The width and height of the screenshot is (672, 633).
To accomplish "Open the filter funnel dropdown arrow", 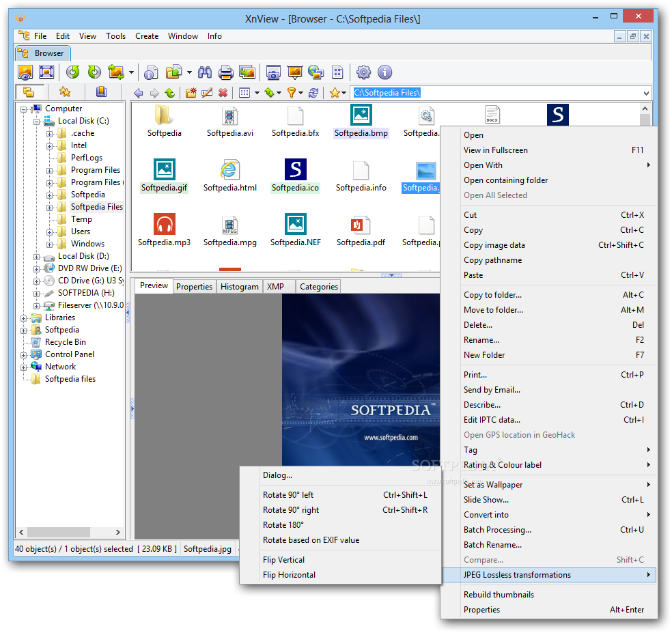I will point(301,93).
